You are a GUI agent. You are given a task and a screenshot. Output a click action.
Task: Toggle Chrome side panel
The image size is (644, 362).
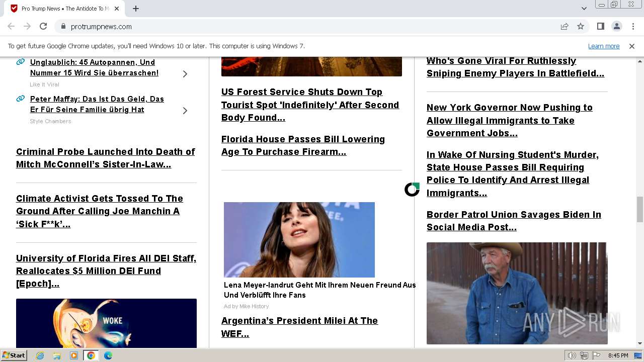(x=600, y=26)
